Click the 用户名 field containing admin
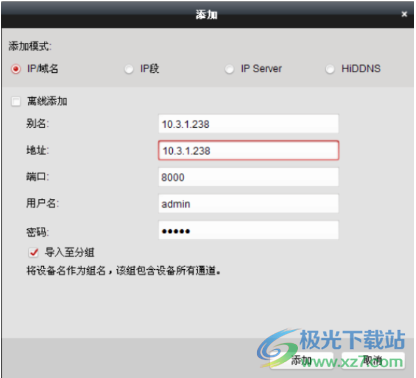 [x=248, y=204]
